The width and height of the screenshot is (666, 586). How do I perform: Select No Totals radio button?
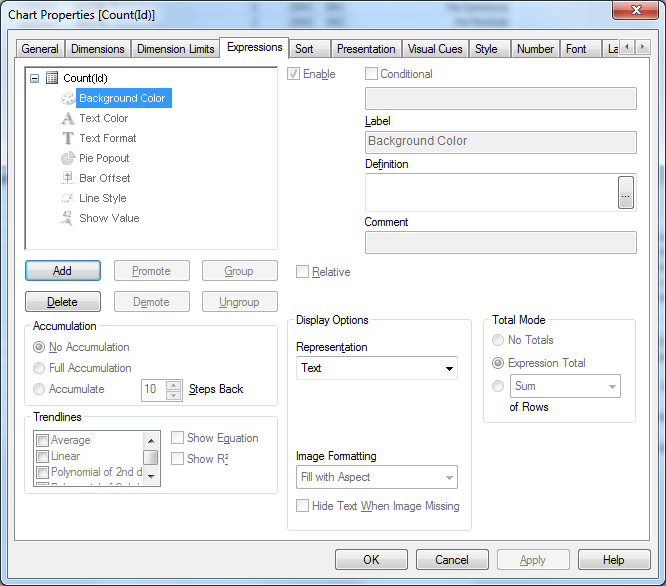498,340
